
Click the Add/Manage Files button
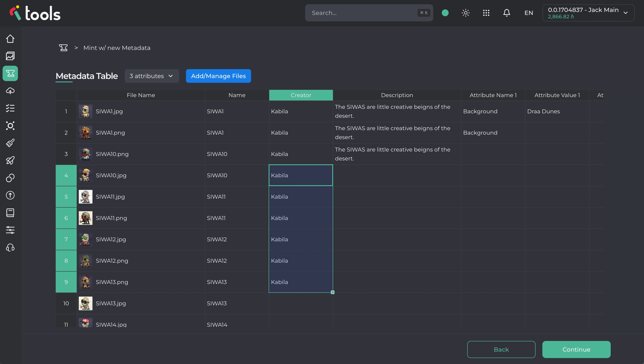point(218,76)
